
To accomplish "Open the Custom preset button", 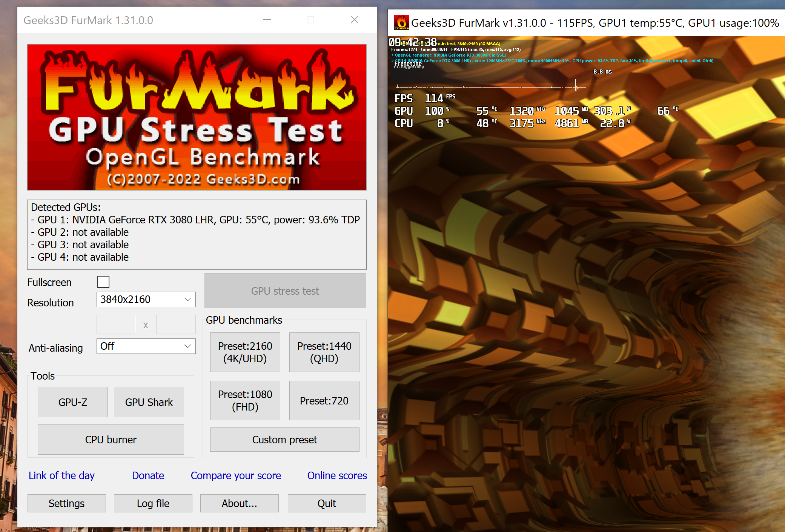I will tap(284, 440).
